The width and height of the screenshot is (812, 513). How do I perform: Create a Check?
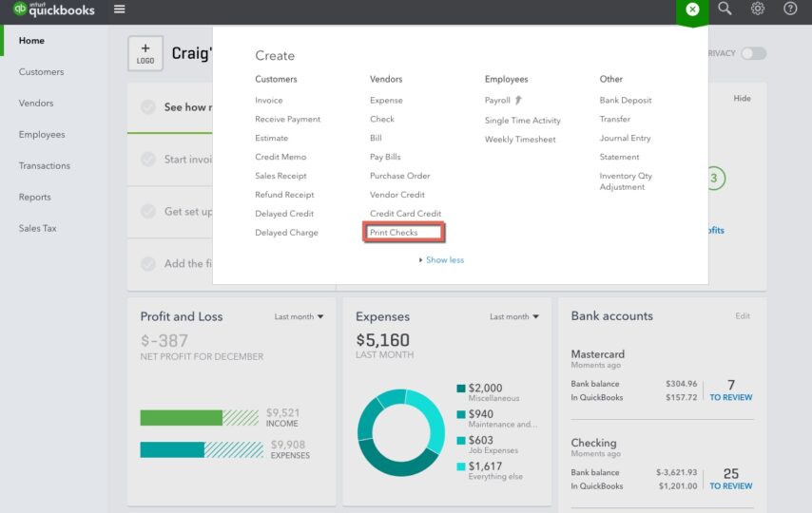coord(381,119)
